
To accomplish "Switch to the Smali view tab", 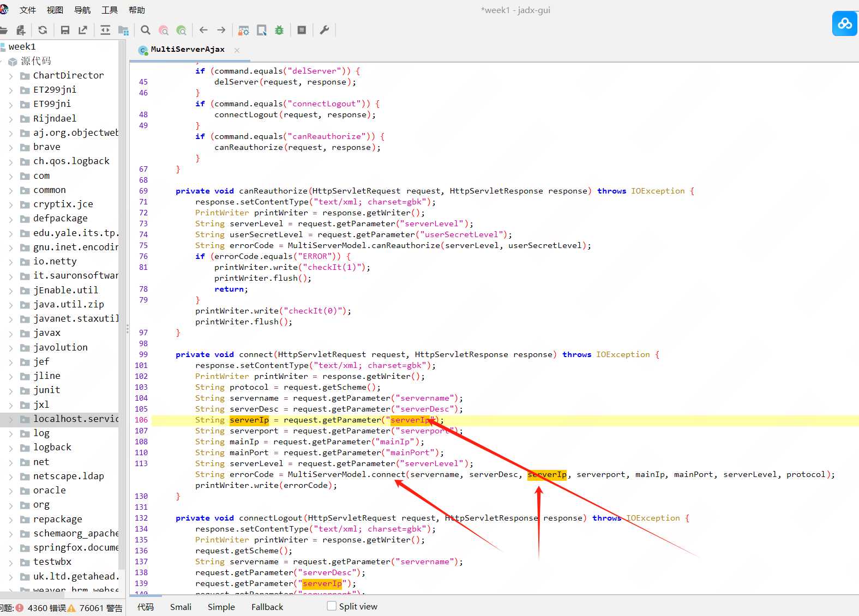I will 181,607.
